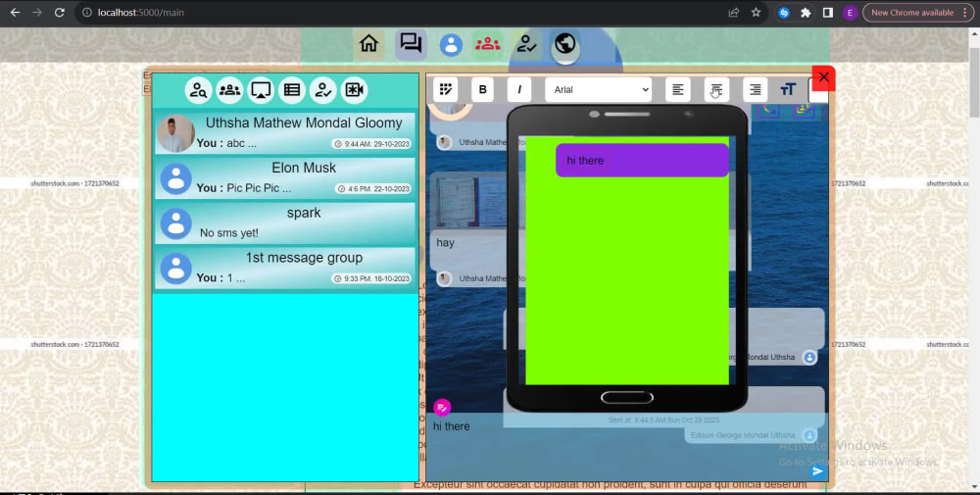Click the message input containing 'hi there'
The height and width of the screenshot is (495, 980).
[x=627, y=447]
